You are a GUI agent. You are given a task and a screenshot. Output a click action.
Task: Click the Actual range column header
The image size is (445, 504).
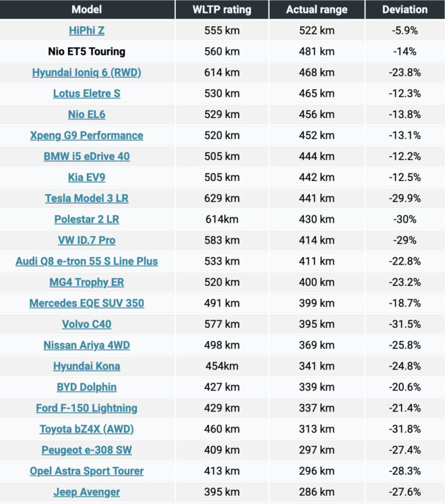tap(317, 9)
